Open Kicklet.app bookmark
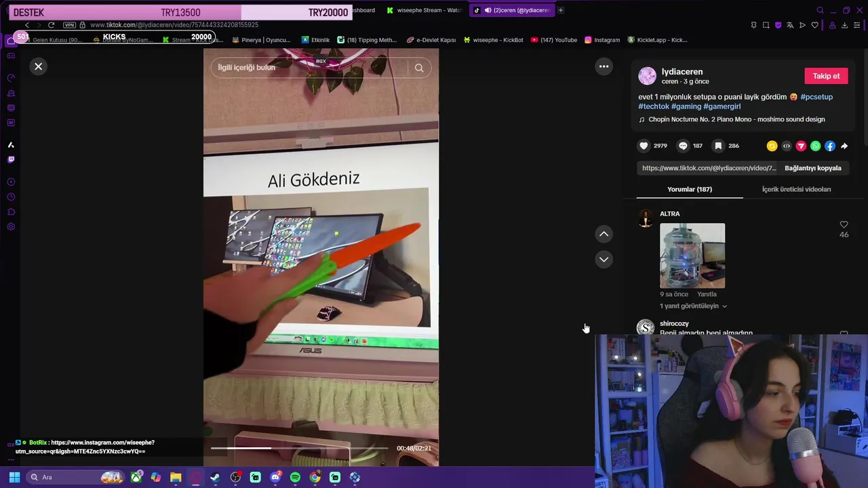The height and width of the screenshot is (488, 868). [657, 40]
